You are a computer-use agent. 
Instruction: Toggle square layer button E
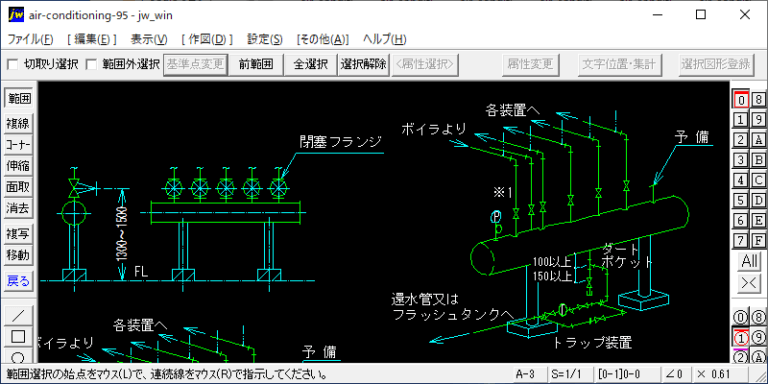point(759,220)
